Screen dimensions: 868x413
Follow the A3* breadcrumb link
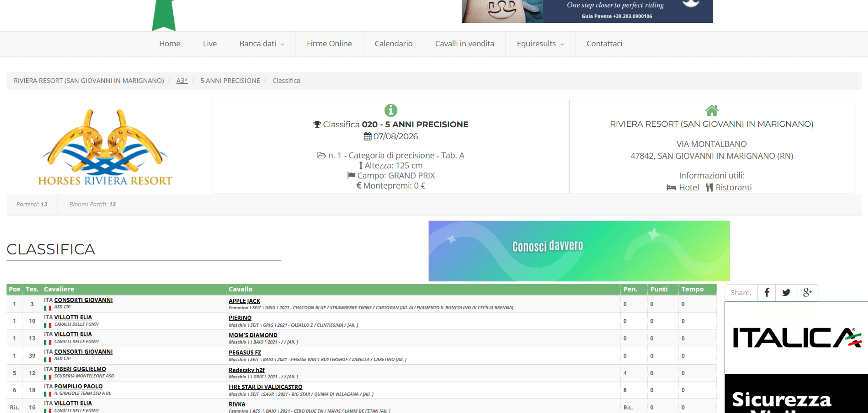pos(182,81)
